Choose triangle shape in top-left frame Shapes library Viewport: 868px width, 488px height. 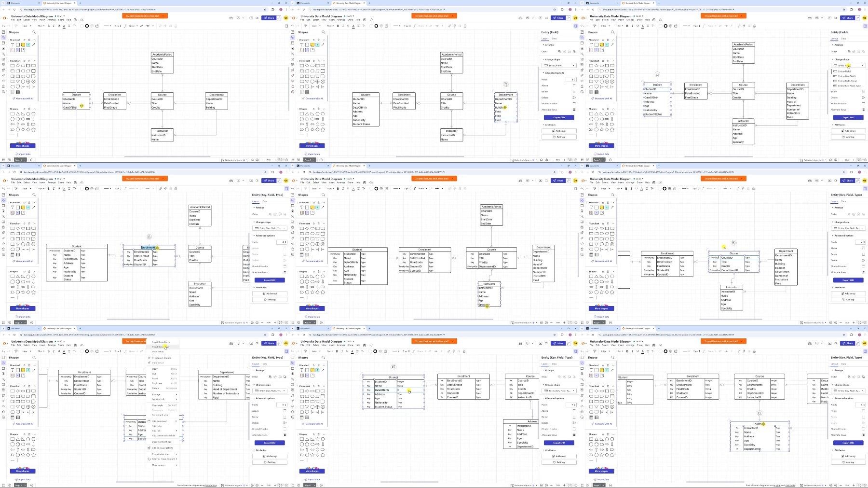[18, 114]
